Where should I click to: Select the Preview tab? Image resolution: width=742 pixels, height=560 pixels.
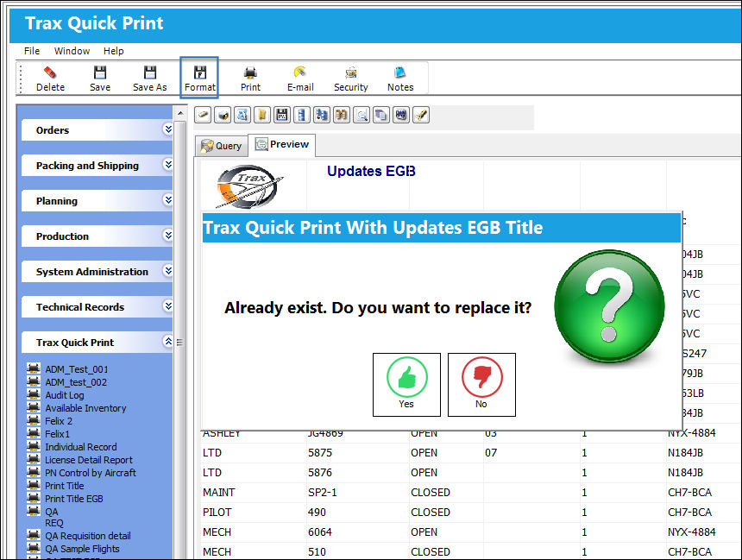pos(282,144)
